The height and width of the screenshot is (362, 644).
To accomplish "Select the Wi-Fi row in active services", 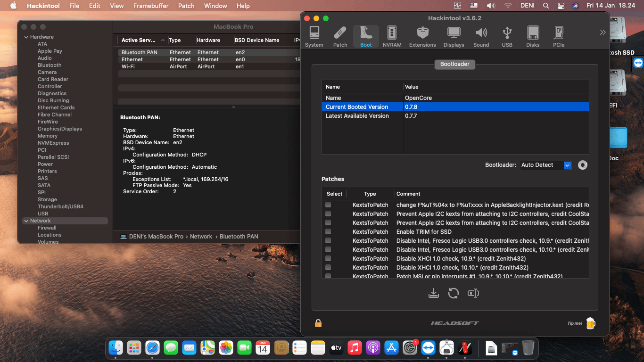I will point(209,66).
